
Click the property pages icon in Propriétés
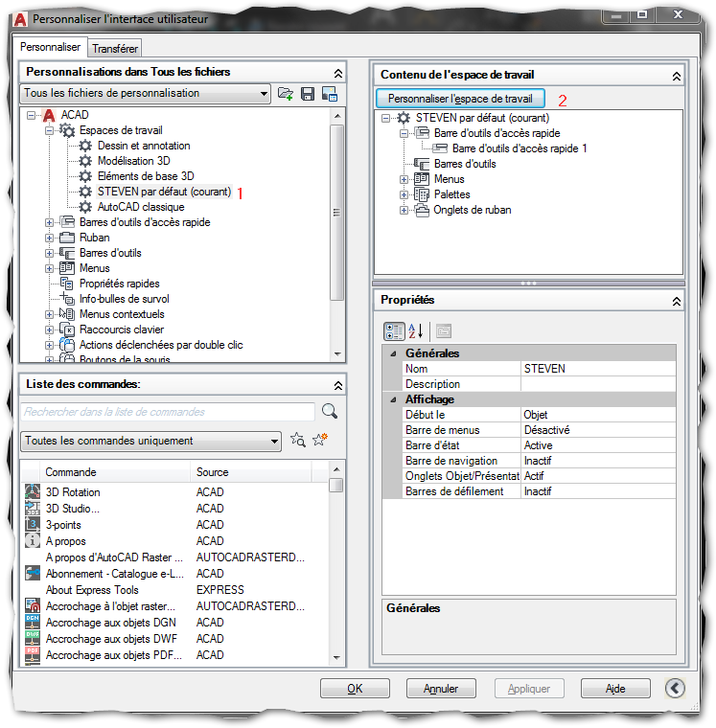coord(444,331)
